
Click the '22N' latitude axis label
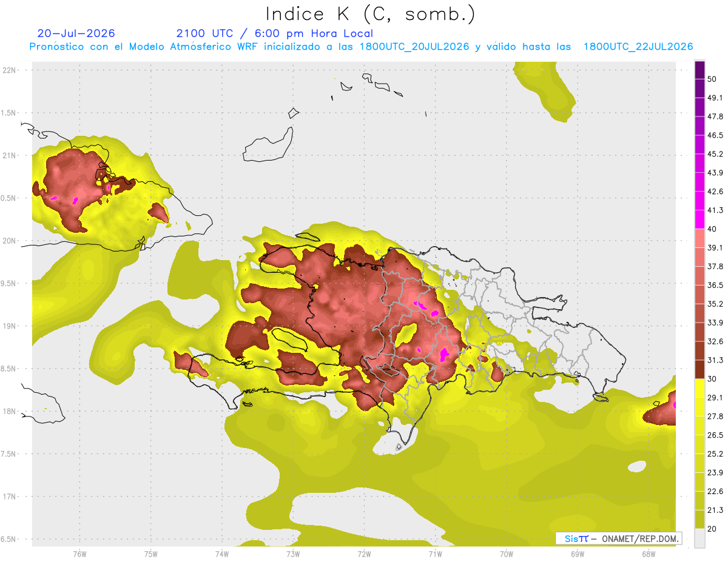[x=9, y=70]
